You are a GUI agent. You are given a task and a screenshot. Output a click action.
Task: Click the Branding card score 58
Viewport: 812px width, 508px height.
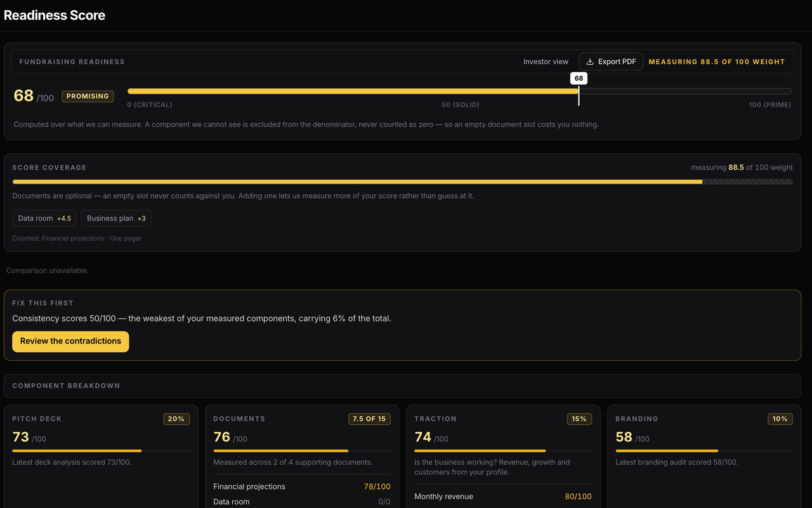click(624, 437)
